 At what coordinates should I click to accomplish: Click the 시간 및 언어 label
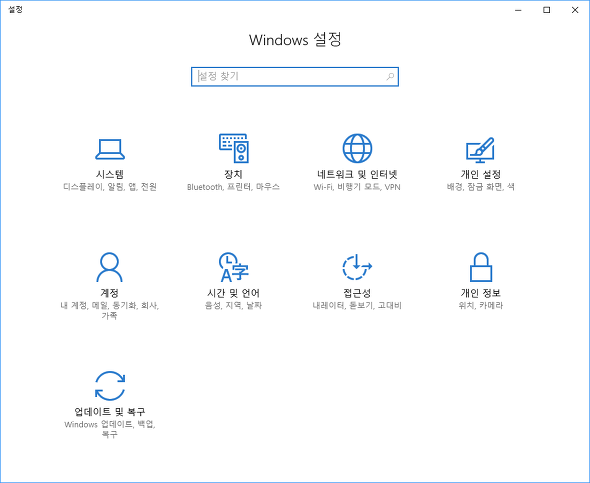coord(233,293)
